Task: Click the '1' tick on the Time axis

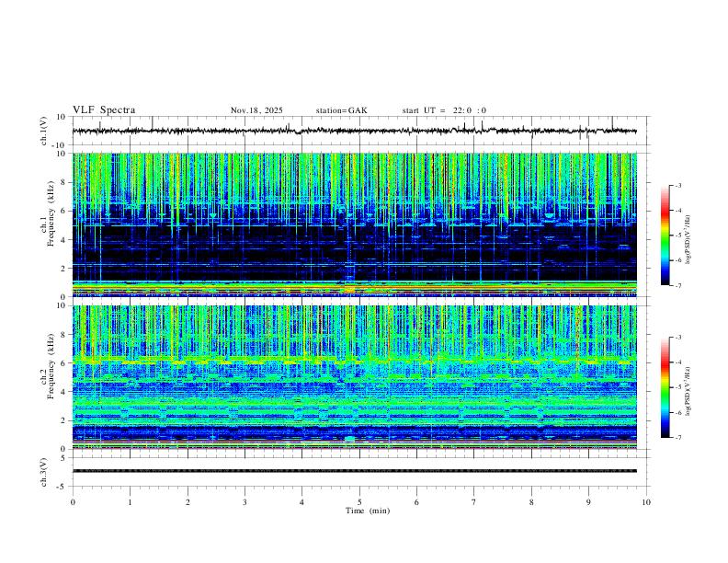Action: coord(130,502)
